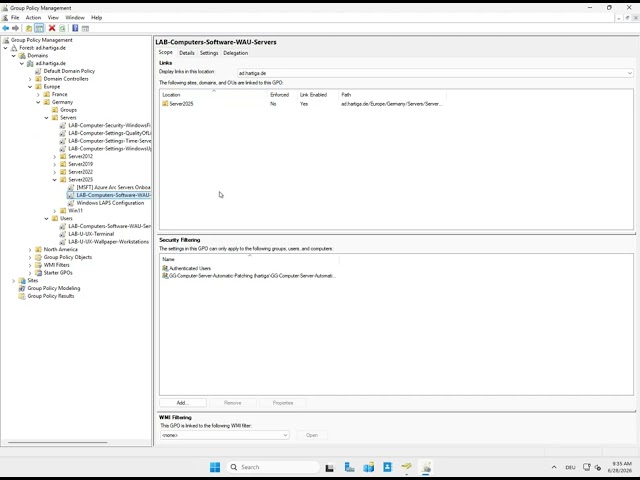The width and height of the screenshot is (640, 480).
Task: Select Authenticated Users in Security Filtering
Action: point(190,268)
